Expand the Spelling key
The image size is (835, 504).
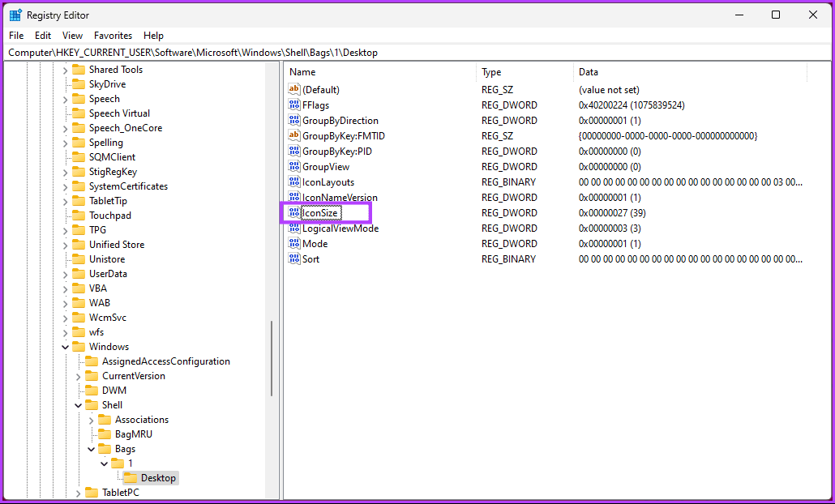(66, 143)
